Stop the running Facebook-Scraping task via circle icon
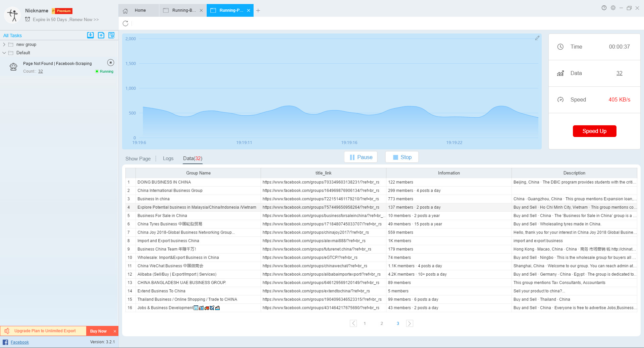Screen dimensions: 644x348 111,63
